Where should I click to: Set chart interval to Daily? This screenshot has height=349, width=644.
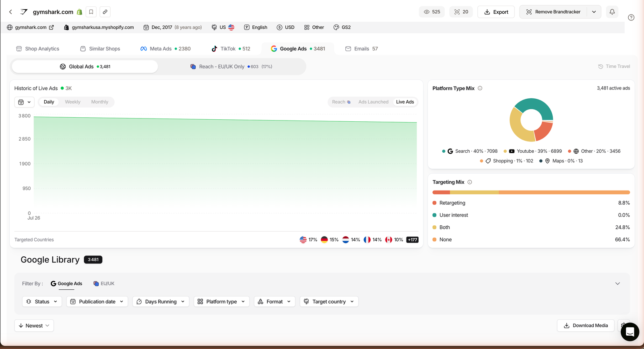coord(49,102)
